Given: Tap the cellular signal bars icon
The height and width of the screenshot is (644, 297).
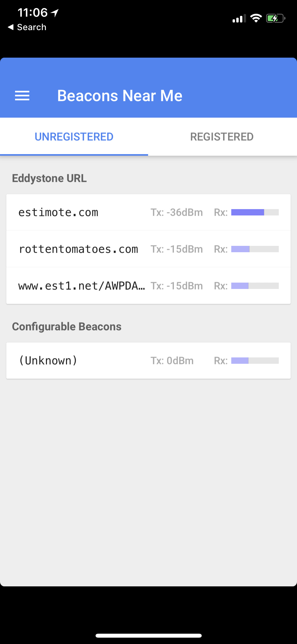Looking at the screenshot, I should (x=239, y=19).
